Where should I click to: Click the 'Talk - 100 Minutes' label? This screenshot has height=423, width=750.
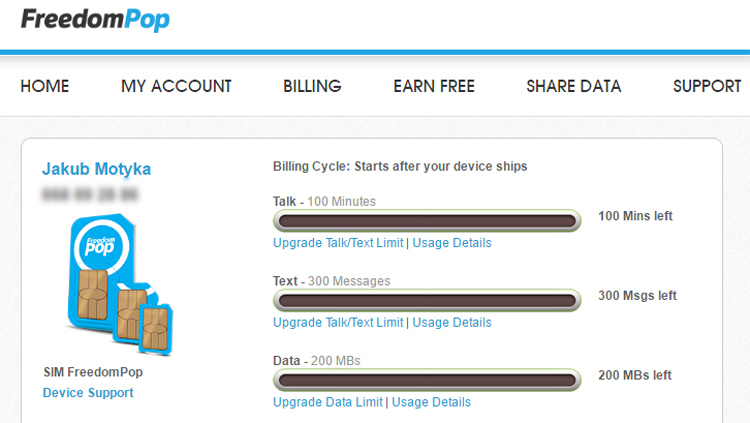(x=324, y=201)
